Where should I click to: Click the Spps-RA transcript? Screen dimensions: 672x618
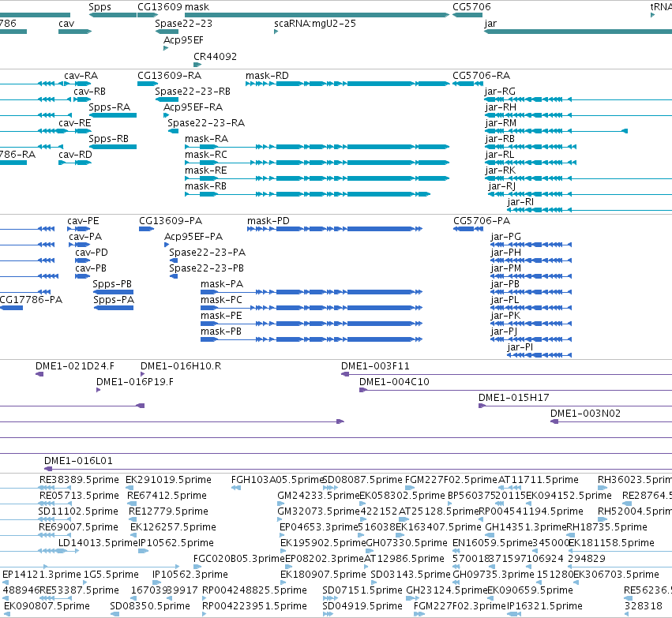click(x=113, y=115)
